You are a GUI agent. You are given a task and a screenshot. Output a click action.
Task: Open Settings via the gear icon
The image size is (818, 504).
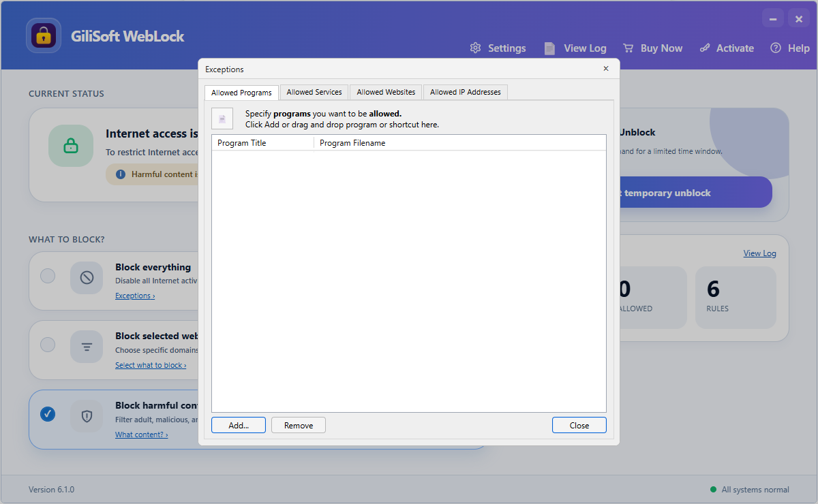tap(475, 48)
